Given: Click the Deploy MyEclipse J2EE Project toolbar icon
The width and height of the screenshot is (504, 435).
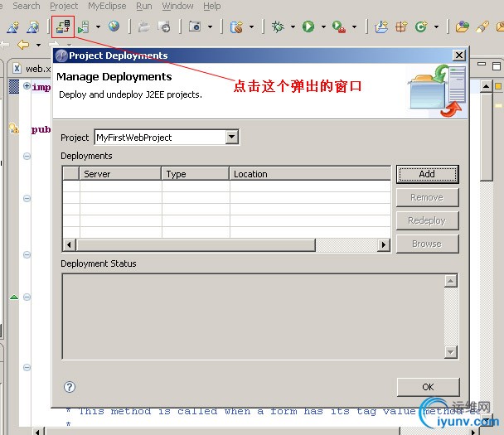Looking at the screenshot, I should click(63, 27).
